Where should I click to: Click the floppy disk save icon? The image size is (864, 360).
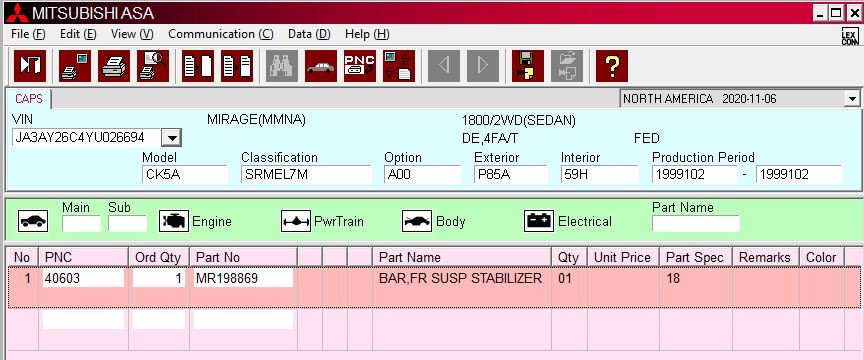(x=528, y=66)
